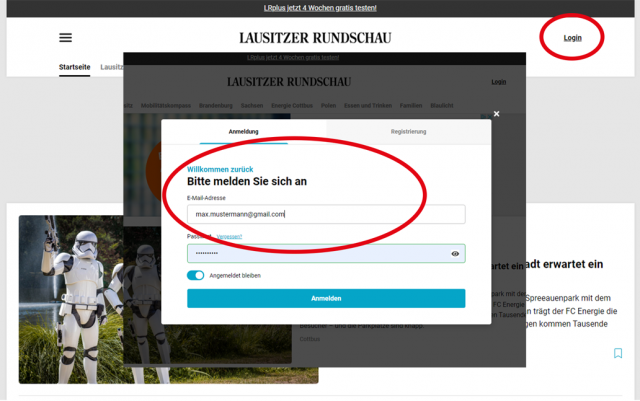Switch to the Registrierung tab
640x401 pixels.
click(x=408, y=132)
